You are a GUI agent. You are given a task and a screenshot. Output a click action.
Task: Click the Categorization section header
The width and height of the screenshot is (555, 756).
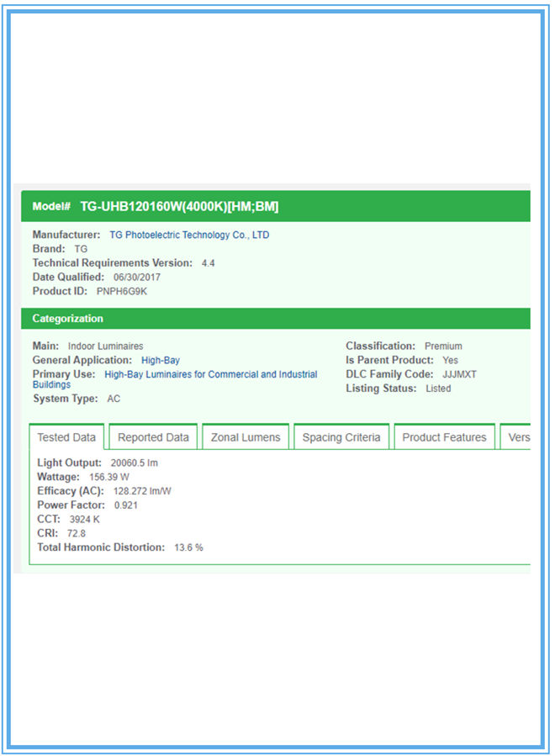pyautogui.click(x=275, y=319)
